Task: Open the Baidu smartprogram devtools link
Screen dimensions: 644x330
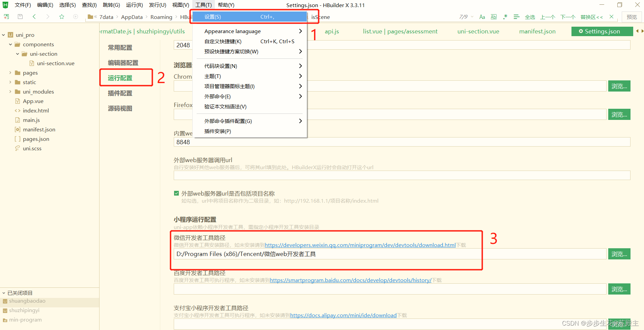Action: (351, 280)
